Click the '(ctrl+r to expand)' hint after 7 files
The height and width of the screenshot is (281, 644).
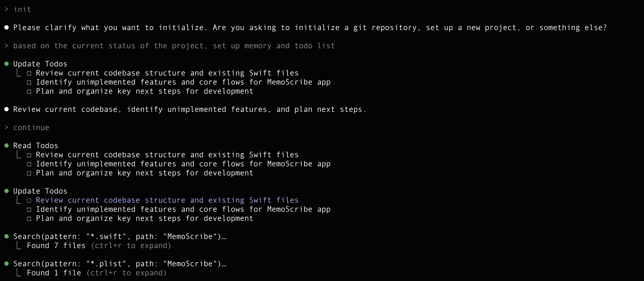click(x=131, y=246)
